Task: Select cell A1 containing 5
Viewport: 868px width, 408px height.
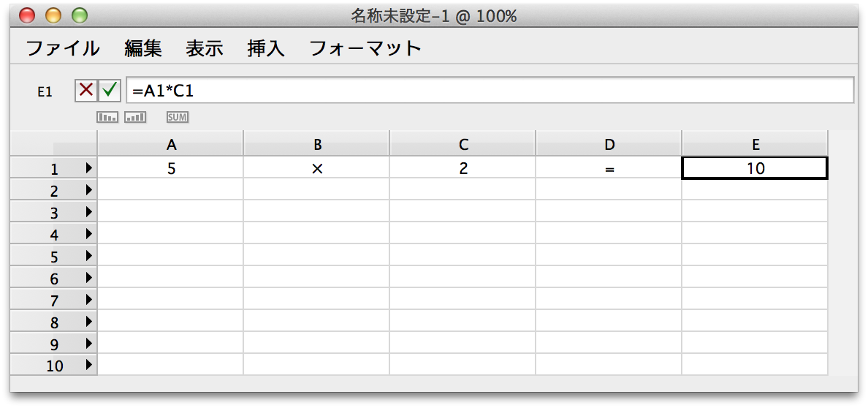Action: [170, 168]
